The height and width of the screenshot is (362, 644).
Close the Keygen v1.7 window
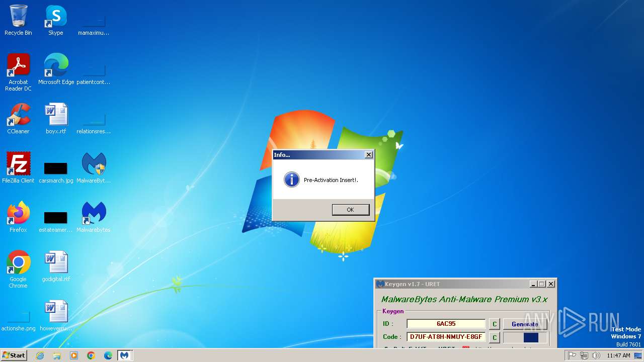pyautogui.click(x=551, y=284)
